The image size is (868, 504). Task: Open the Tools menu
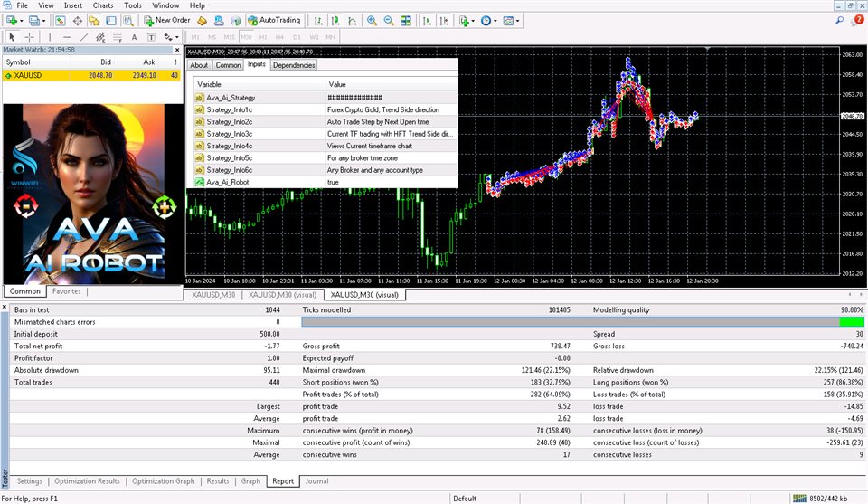[133, 5]
